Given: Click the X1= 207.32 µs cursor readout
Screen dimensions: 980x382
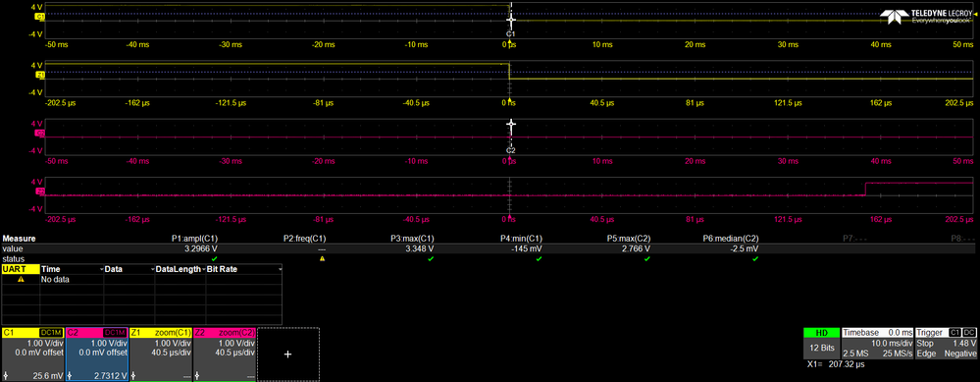Looking at the screenshot, I should coord(835,364).
